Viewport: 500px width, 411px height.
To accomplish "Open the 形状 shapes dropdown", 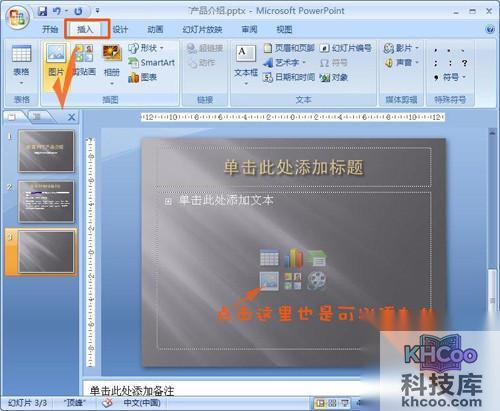I will coord(146,48).
